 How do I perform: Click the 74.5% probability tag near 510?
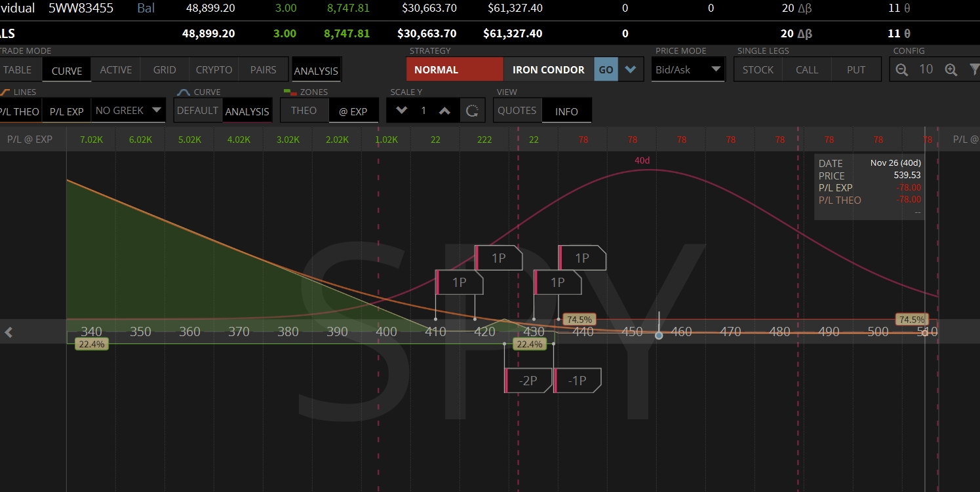911,320
